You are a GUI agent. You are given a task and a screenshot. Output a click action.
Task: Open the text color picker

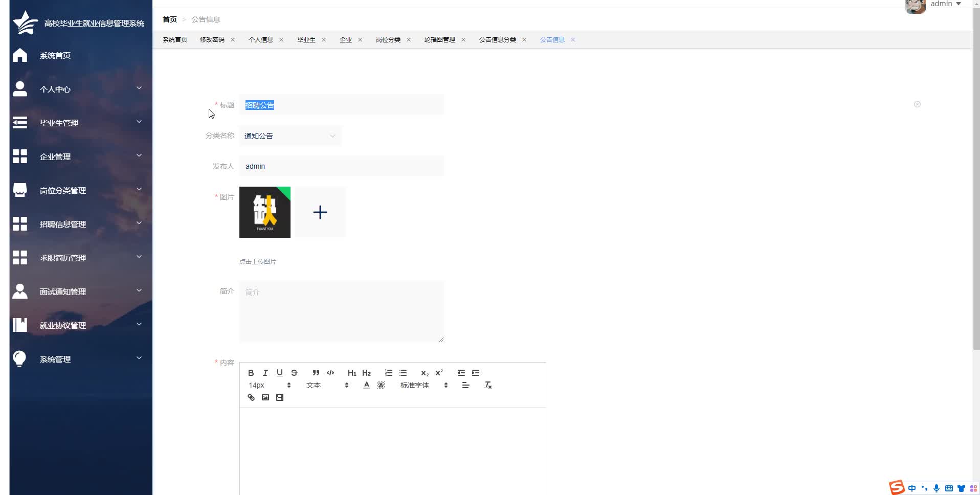tap(367, 385)
